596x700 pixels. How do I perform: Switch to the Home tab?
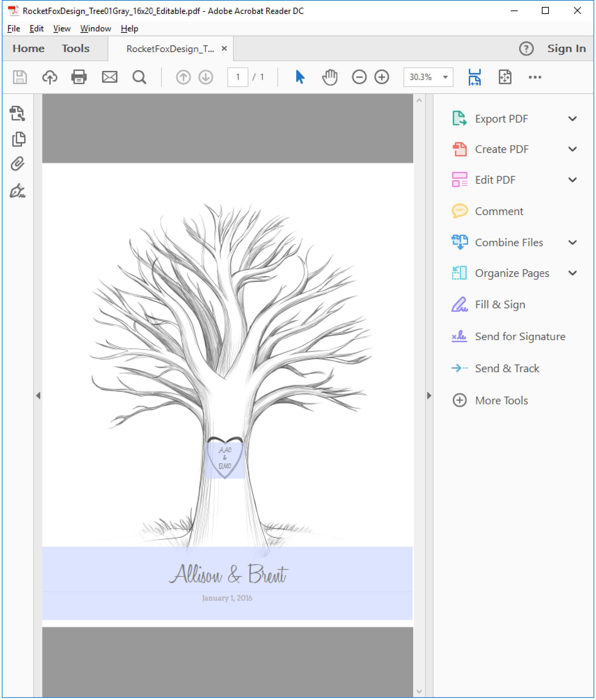[x=29, y=48]
